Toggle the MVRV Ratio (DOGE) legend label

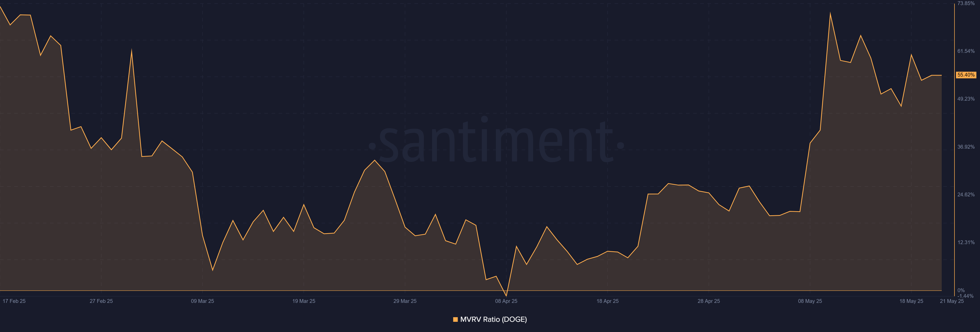(x=493, y=319)
